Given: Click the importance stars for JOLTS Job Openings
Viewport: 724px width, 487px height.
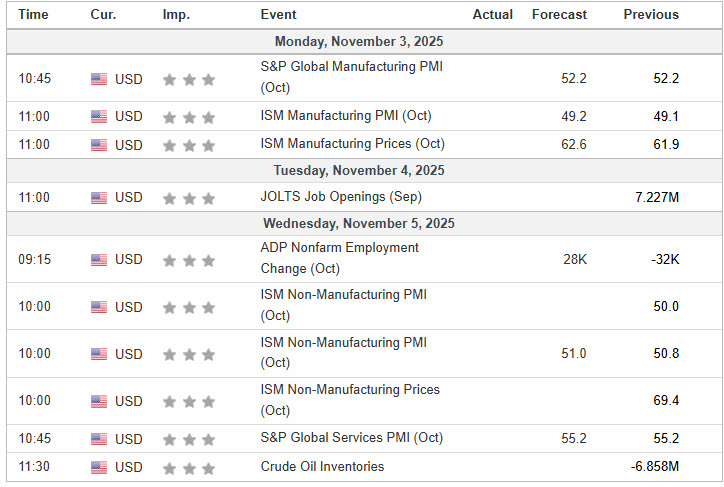Looking at the screenshot, I should 189,197.
